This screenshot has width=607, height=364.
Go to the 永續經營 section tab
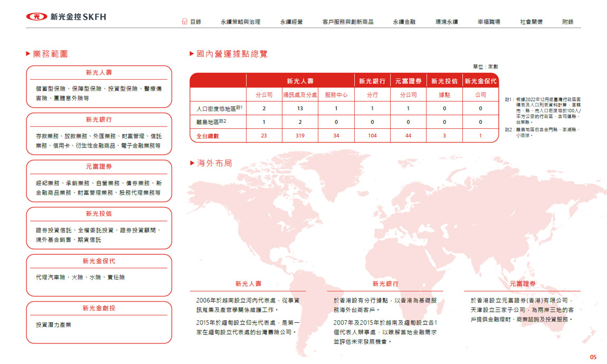coord(291,22)
